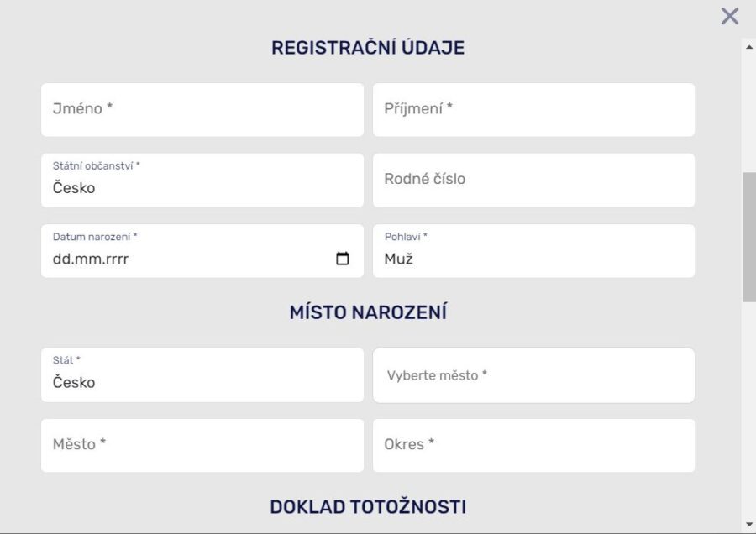Open the Vyberte město selector
The width and height of the screenshot is (756, 534).
pos(533,375)
